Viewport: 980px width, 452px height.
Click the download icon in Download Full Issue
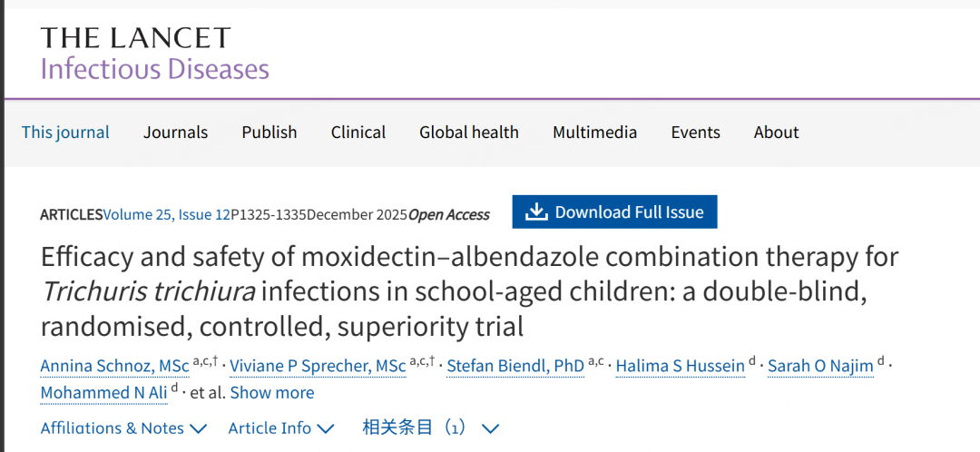(536, 212)
